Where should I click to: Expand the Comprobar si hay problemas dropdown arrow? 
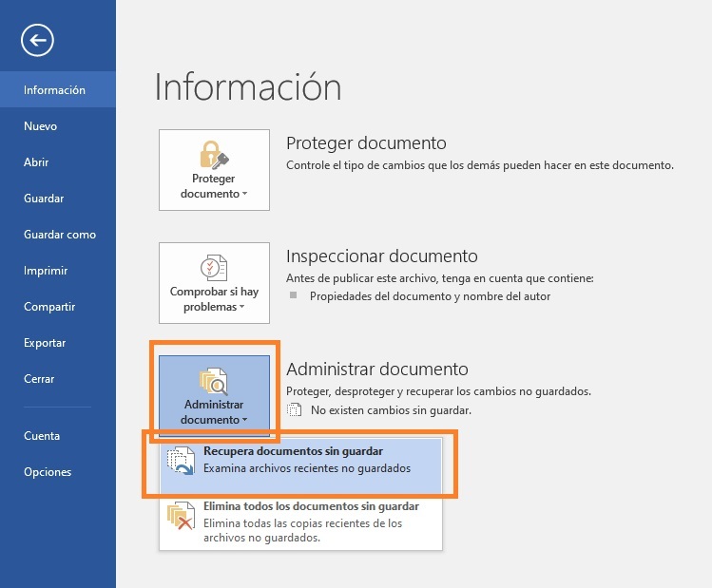click(241, 308)
